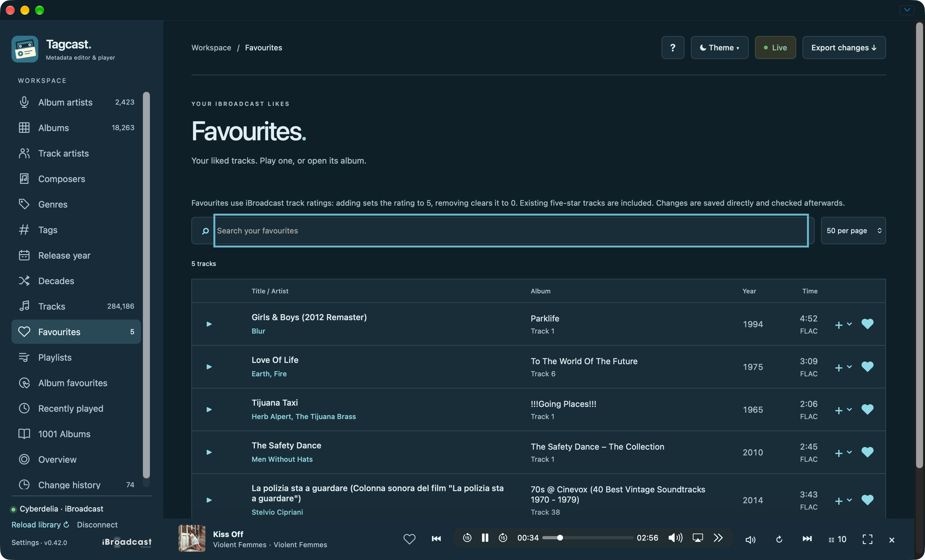This screenshot has height=560, width=925.
Task: Toggle heart on Tijuana Taxi row
Action: pyautogui.click(x=867, y=409)
